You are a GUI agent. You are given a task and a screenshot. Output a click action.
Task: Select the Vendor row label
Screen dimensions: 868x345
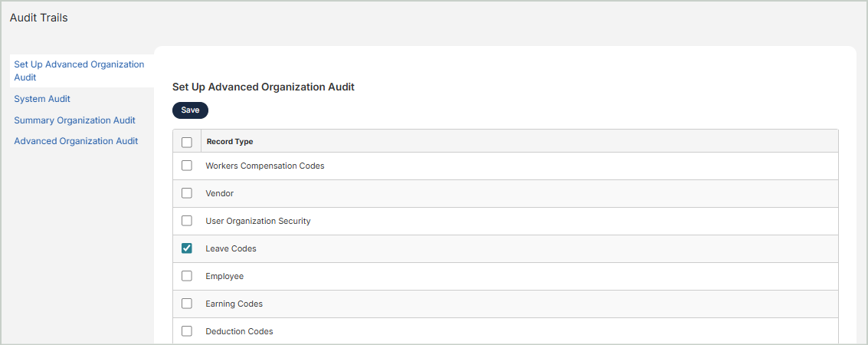219,193
